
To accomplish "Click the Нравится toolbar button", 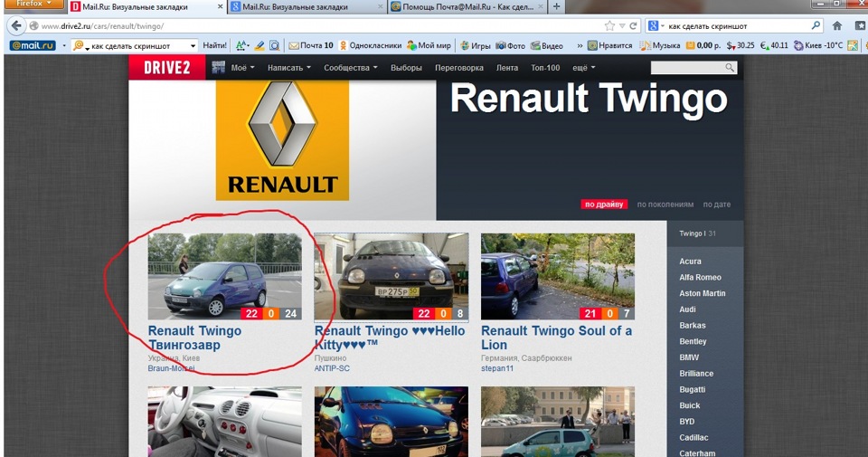I will coord(610,45).
